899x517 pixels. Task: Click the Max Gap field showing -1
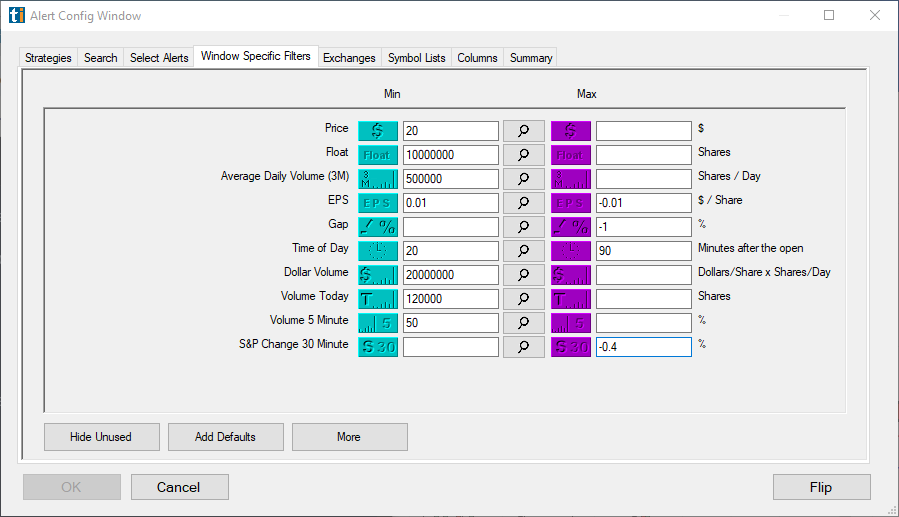click(643, 227)
